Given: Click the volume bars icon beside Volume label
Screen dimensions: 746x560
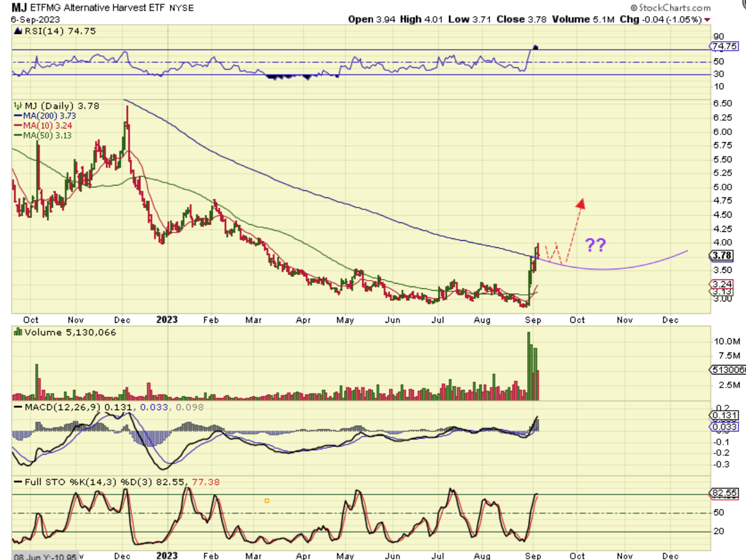Looking at the screenshot, I should [17, 332].
